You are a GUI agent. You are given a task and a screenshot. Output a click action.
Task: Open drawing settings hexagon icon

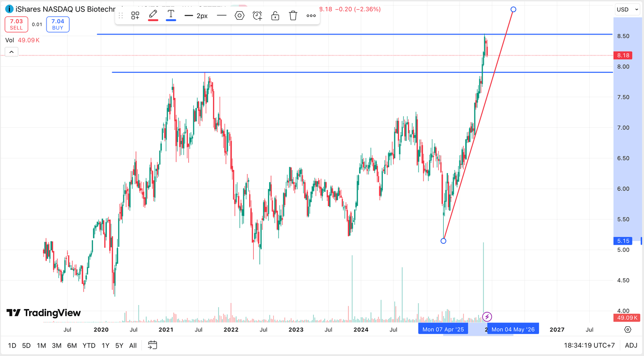[x=240, y=16]
